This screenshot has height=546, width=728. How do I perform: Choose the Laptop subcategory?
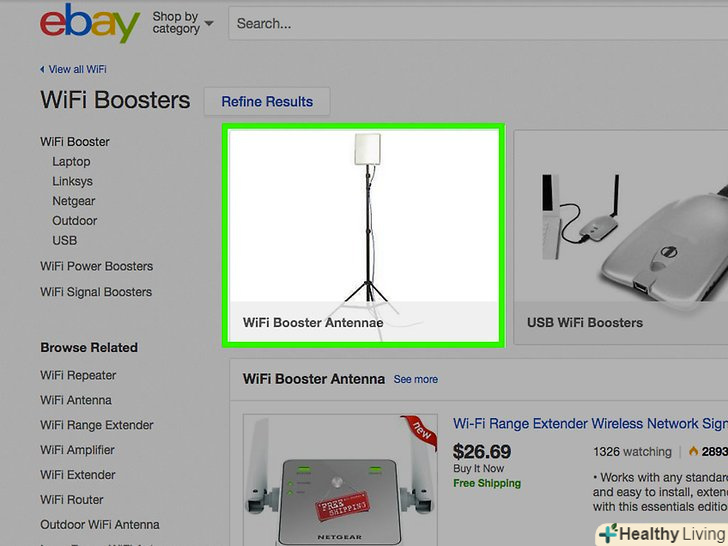[71, 162]
